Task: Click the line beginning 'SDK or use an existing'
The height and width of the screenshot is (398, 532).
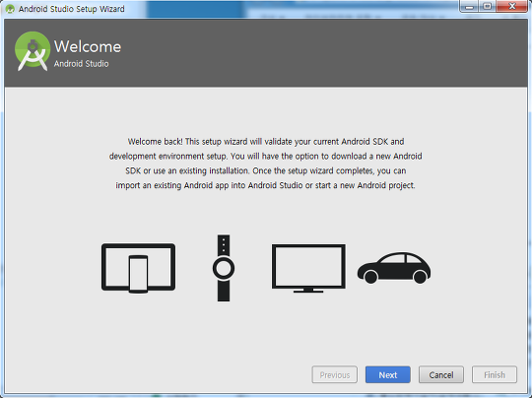Action: tap(266, 170)
